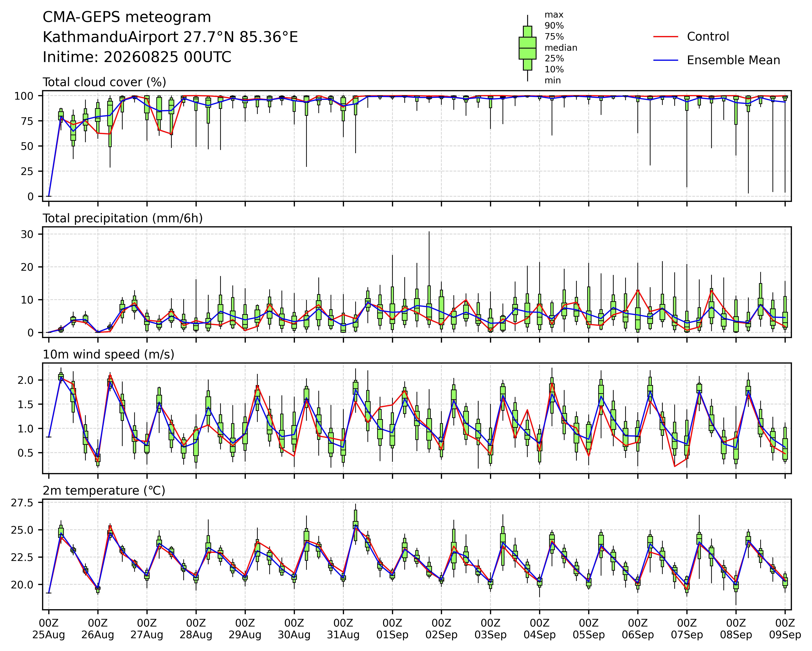The width and height of the screenshot is (812, 651).
Task: Click the 00Z 04Sep axis label
Action: coord(540,629)
